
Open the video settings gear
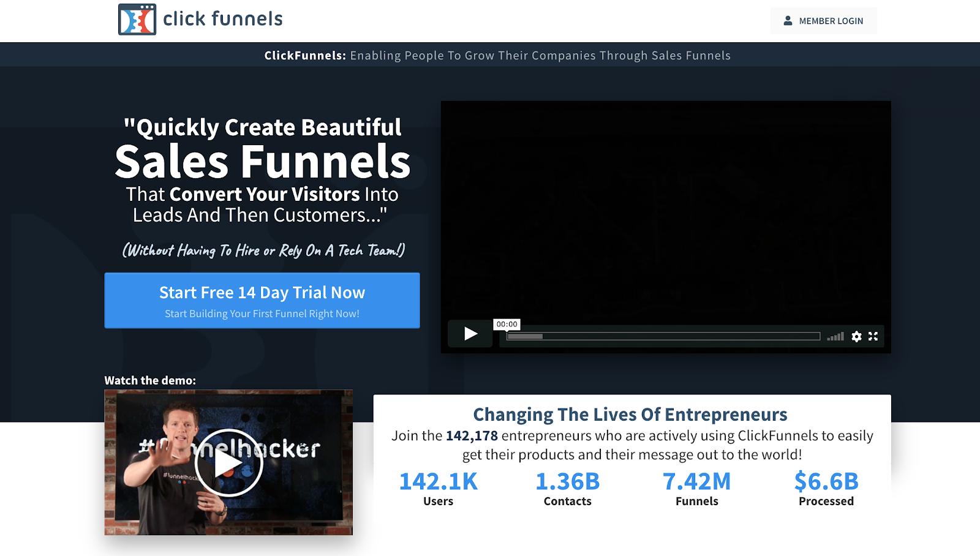point(856,336)
